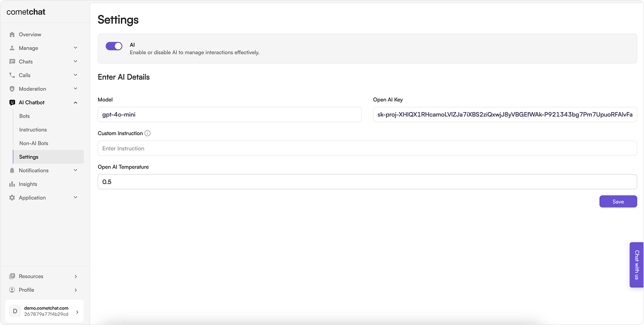The height and width of the screenshot is (325, 644).
Task: Click the Save button
Action: pyautogui.click(x=618, y=202)
